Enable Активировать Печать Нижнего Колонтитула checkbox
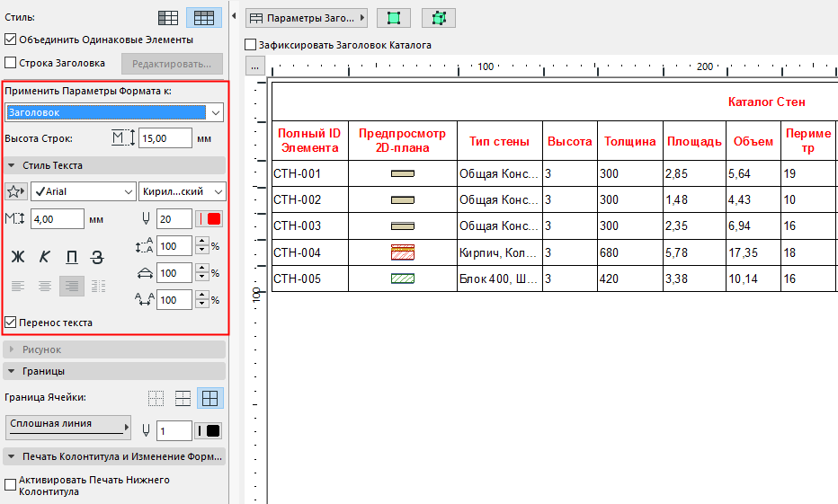Screen dimensions: 838x504 10,485
